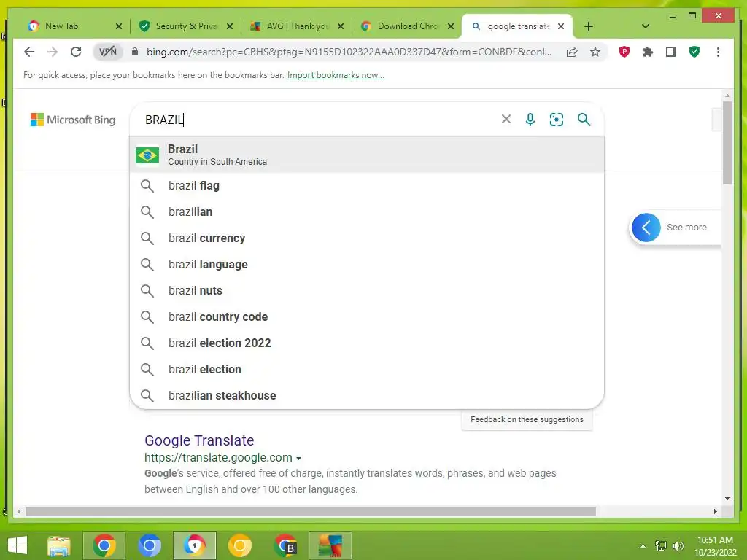The image size is (747, 560).
Task: Choose brazilian suggestion
Action: coord(367,212)
